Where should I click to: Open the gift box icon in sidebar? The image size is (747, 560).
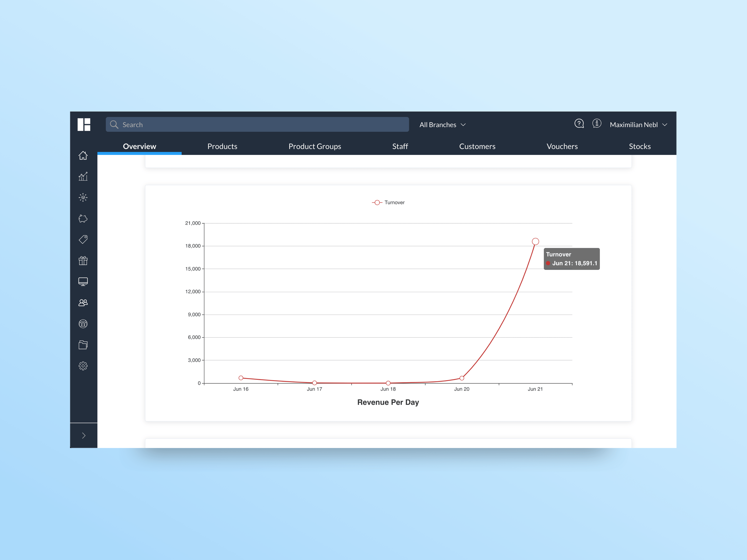tap(83, 261)
